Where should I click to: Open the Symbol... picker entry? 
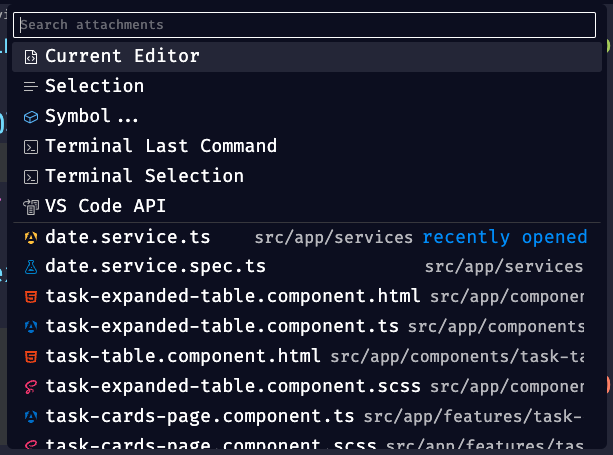click(92, 117)
